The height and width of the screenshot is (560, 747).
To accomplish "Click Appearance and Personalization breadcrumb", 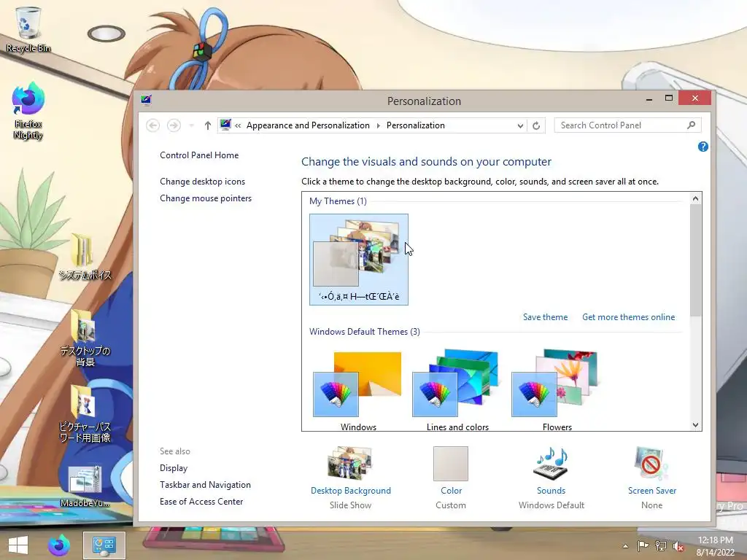I will (x=308, y=125).
